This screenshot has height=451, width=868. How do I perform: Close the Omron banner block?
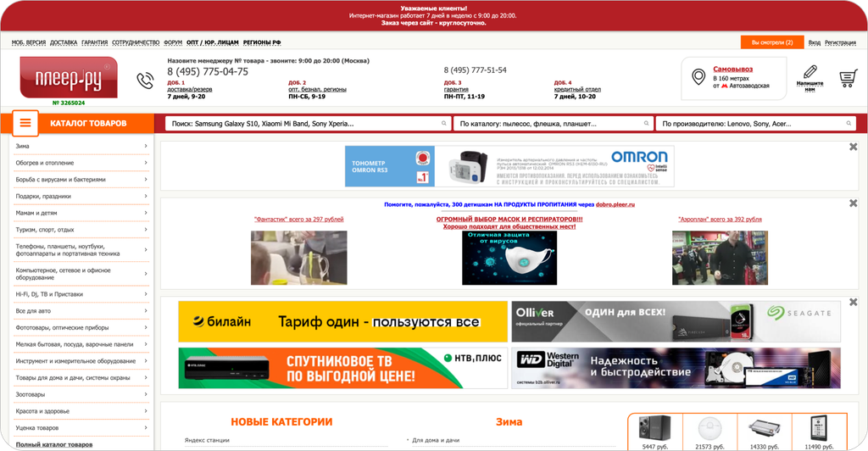(x=853, y=147)
